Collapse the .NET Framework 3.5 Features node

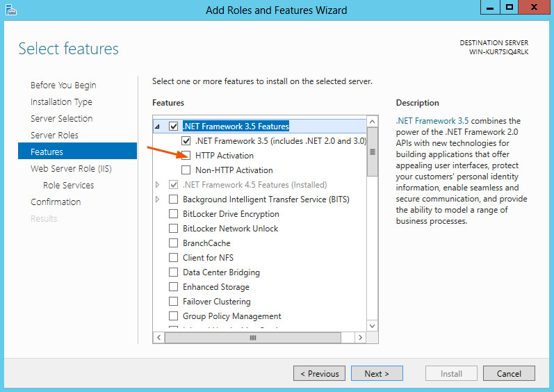(157, 126)
